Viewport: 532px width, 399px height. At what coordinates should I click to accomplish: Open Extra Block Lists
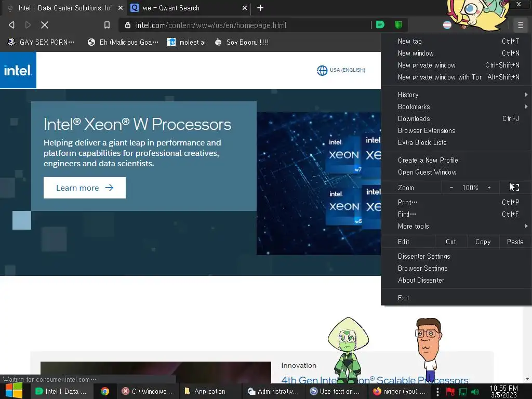click(x=457, y=142)
